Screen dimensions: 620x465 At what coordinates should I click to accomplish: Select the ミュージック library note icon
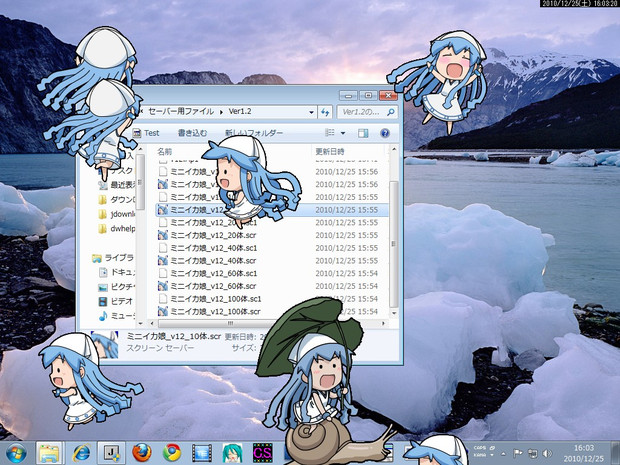pos(103,316)
